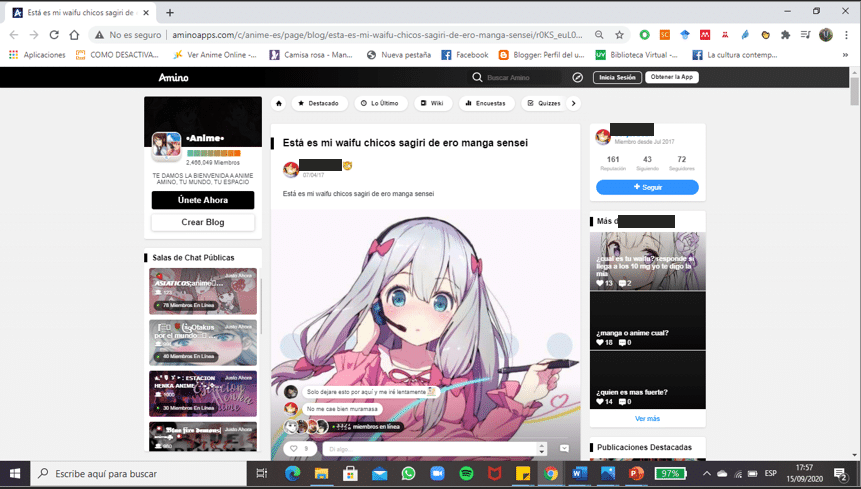Increase chat input stepper arrow
861x489 pixels.
point(542,446)
